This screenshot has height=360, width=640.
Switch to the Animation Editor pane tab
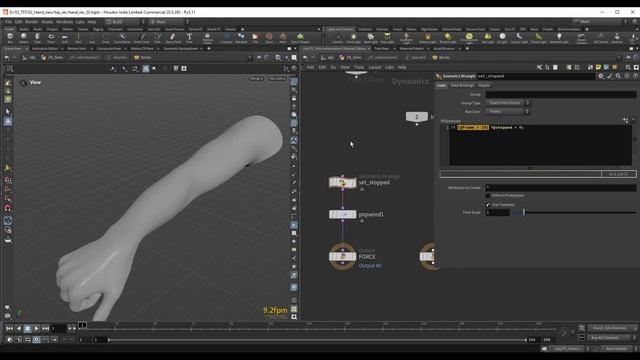coord(44,49)
